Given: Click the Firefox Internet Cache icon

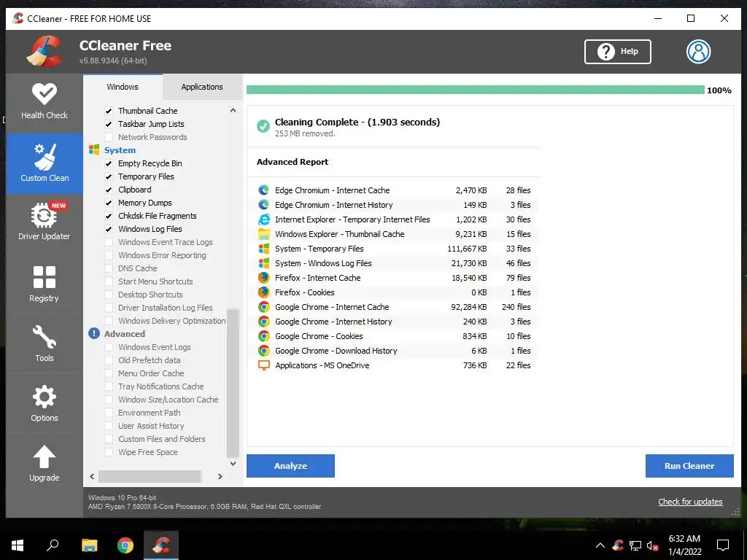Looking at the screenshot, I should click(263, 278).
